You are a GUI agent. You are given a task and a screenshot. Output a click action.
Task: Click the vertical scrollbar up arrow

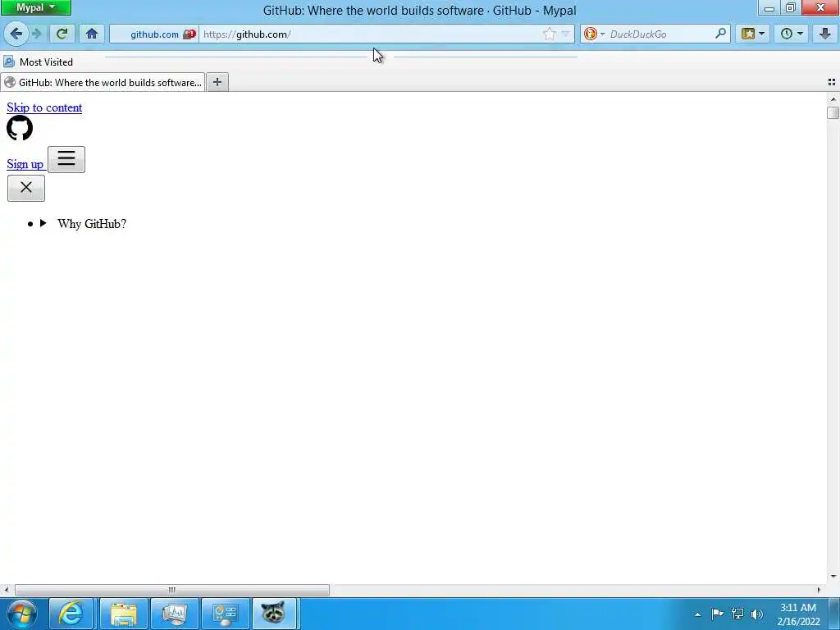pos(833,99)
